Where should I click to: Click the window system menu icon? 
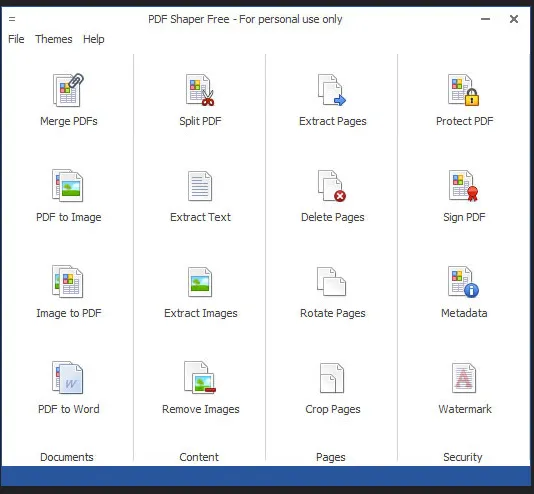12,19
